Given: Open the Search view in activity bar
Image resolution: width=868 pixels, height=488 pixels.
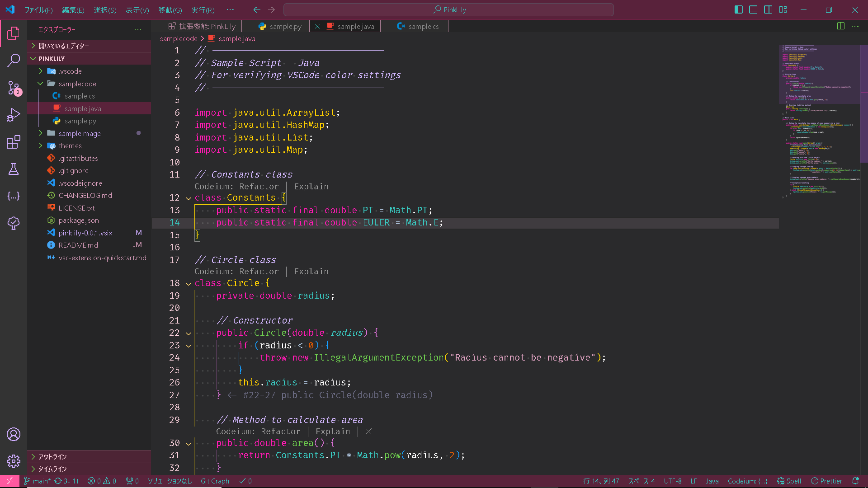Looking at the screenshot, I should [x=14, y=60].
